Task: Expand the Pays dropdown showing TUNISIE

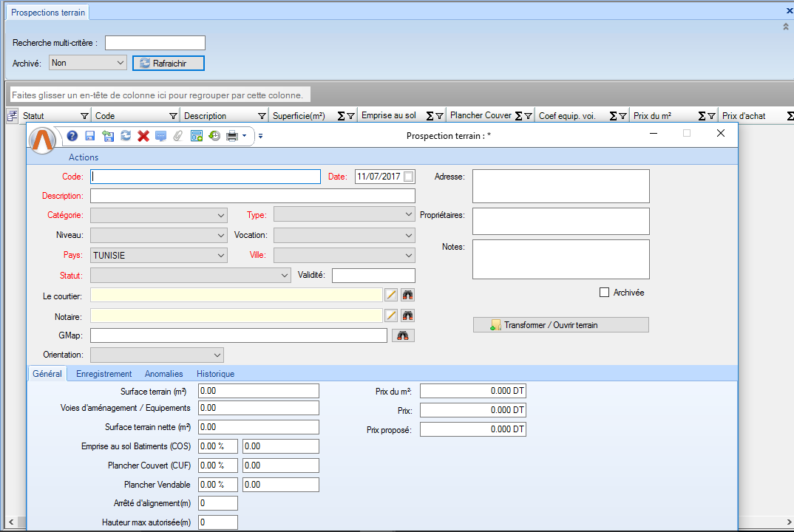Action: pyautogui.click(x=158, y=255)
